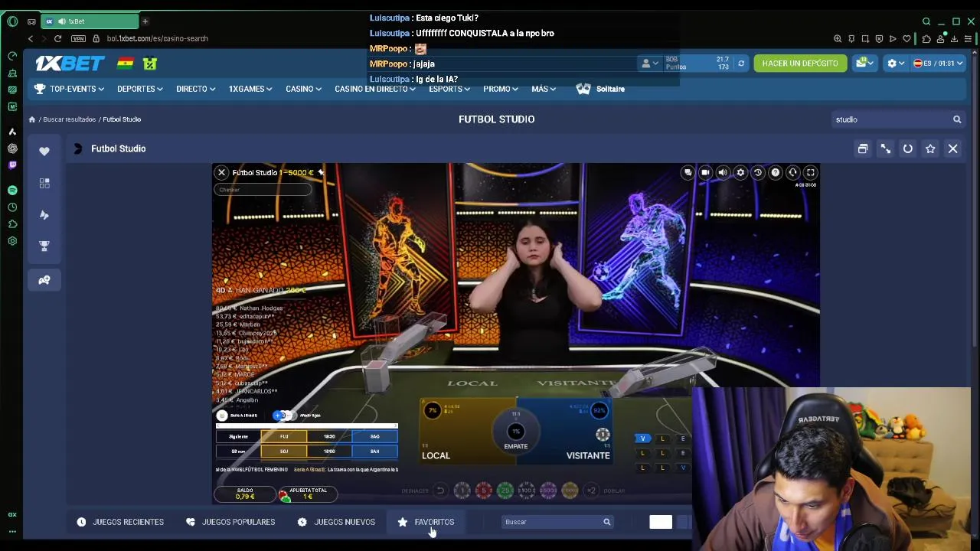Switch to JUEGOS NUEVOS tab

(x=336, y=522)
